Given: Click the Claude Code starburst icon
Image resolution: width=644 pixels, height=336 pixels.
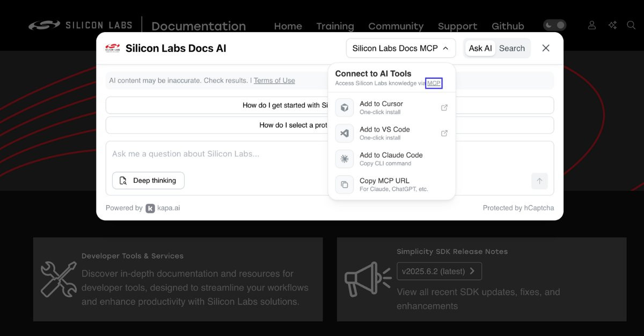Looking at the screenshot, I should pos(345,159).
